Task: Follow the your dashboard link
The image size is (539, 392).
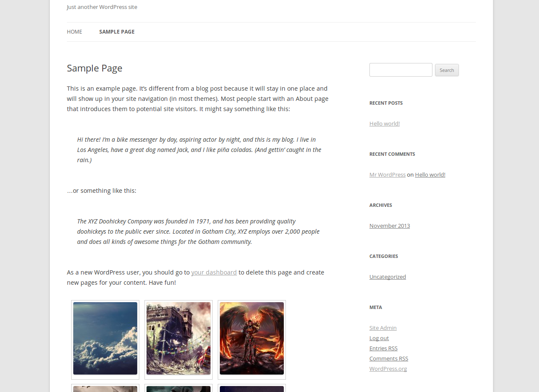Action: pyautogui.click(x=214, y=272)
